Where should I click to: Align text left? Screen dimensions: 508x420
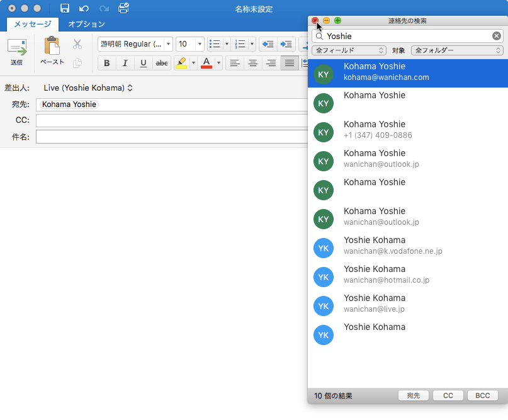click(235, 63)
